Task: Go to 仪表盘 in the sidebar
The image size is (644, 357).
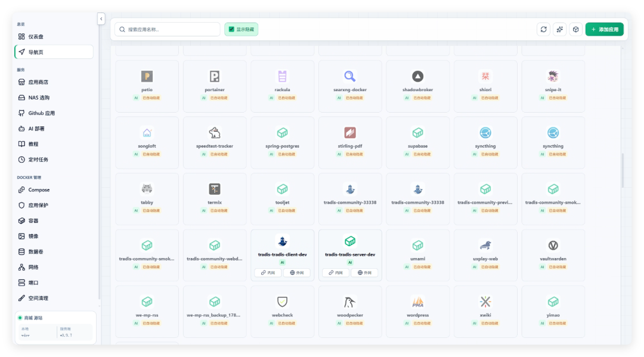Action: pos(54,36)
